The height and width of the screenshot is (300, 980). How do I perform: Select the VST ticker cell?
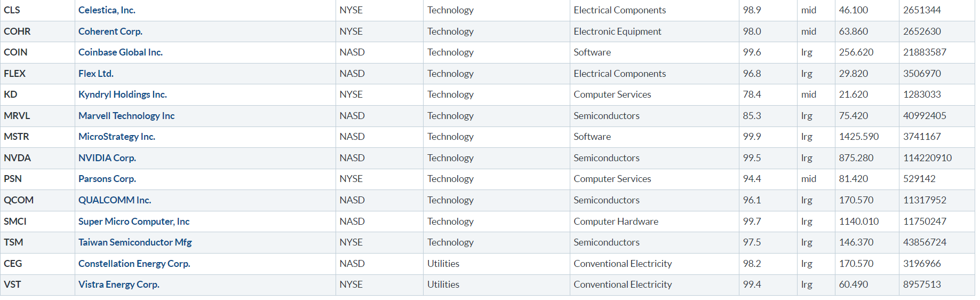12,285
